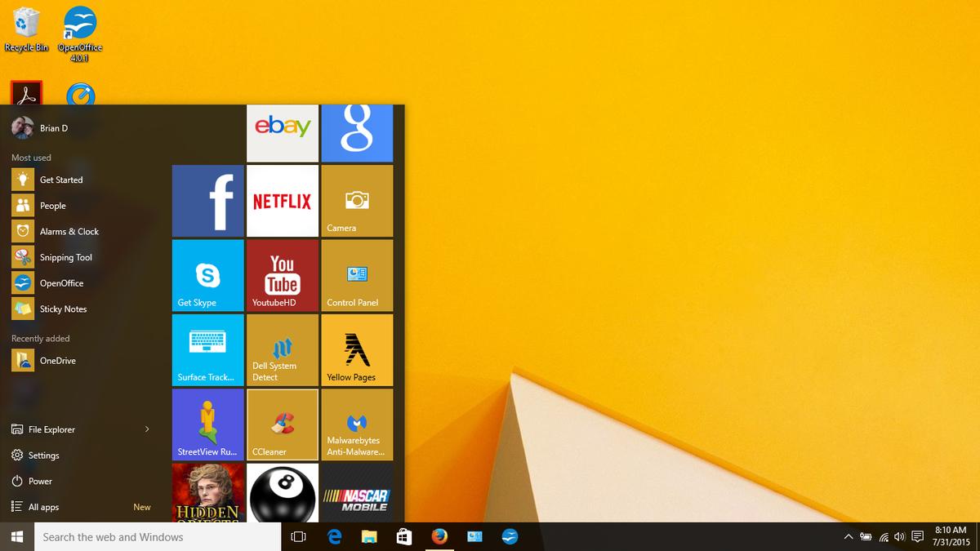Screen dimensions: 980x551
Task: Launch the Camera tile
Action: coord(357,201)
